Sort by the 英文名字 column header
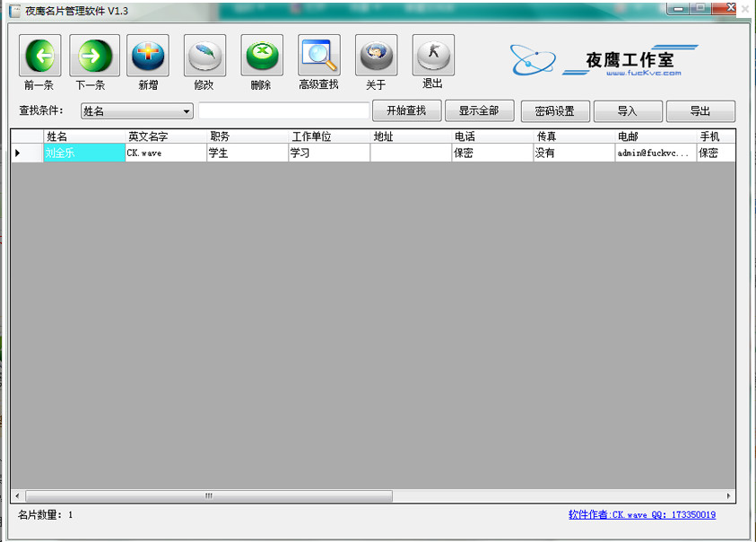 pos(166,136)
